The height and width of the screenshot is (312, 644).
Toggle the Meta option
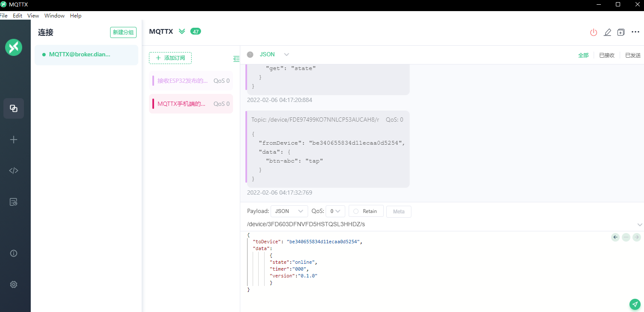pyautogui.click(x=399, y=211)
